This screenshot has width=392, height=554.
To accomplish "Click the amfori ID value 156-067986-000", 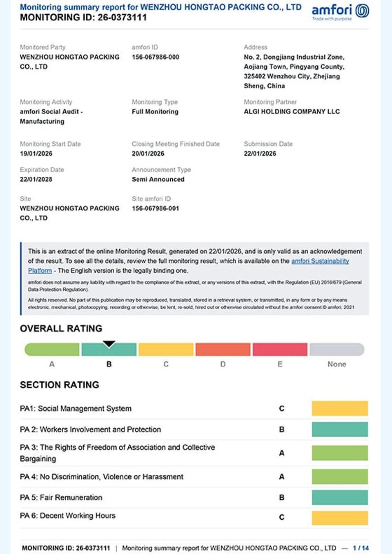I will tap(156, 57).
